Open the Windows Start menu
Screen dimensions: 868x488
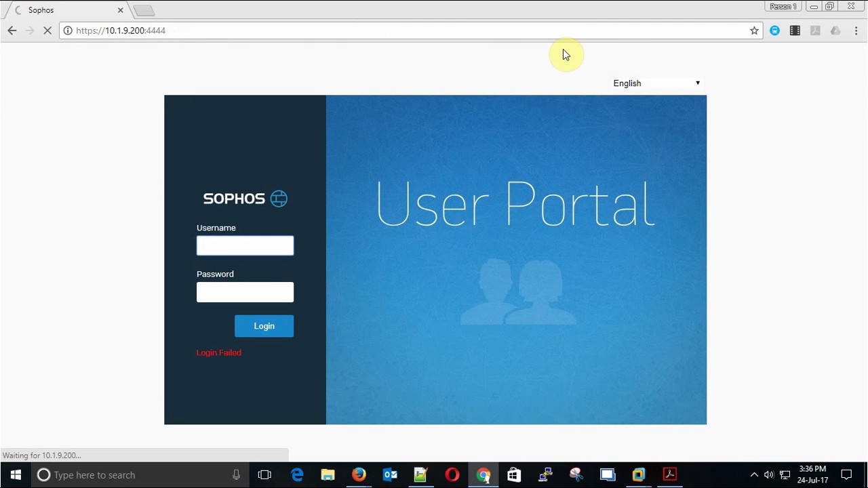pos(16,475)
